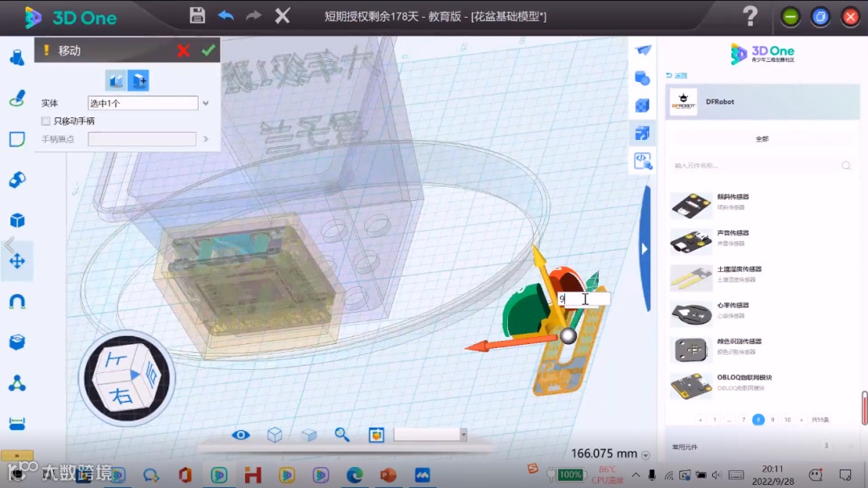Open the feature modeling cube tool
This screenshot has height=488, width=868.
(17, 220)
